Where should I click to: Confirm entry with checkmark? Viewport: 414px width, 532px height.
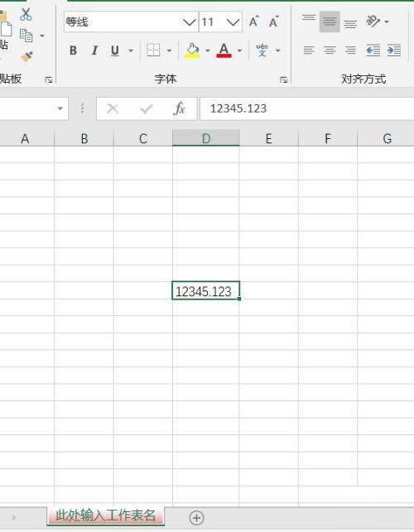(147, 109)
